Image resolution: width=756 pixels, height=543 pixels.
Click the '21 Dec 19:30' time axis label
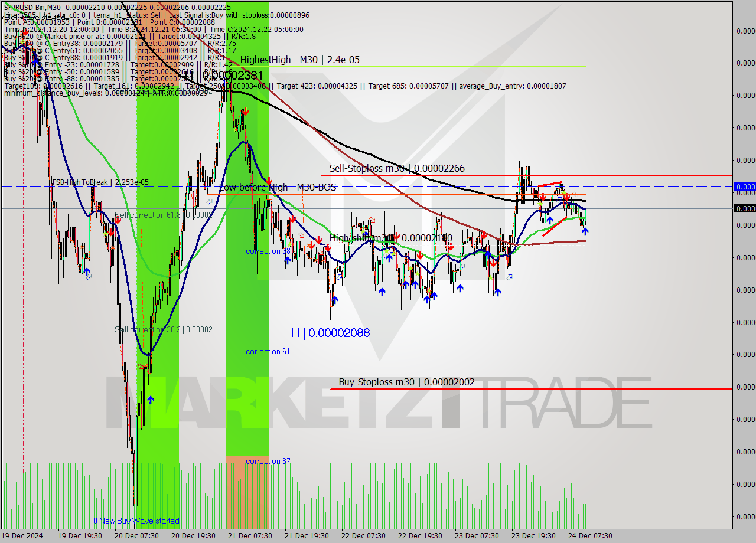point(307,535)
